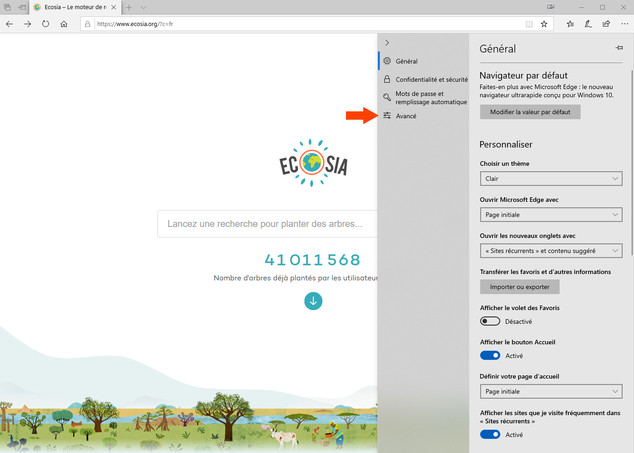Select the Avancé settings section
This screenshot has width=634, height=453.
(406, 117)
